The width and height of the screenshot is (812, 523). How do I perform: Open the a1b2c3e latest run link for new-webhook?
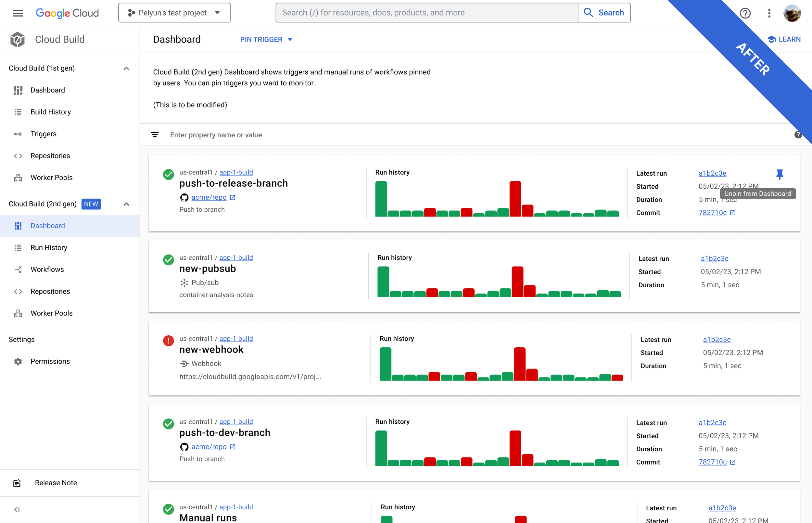point(717,339)
